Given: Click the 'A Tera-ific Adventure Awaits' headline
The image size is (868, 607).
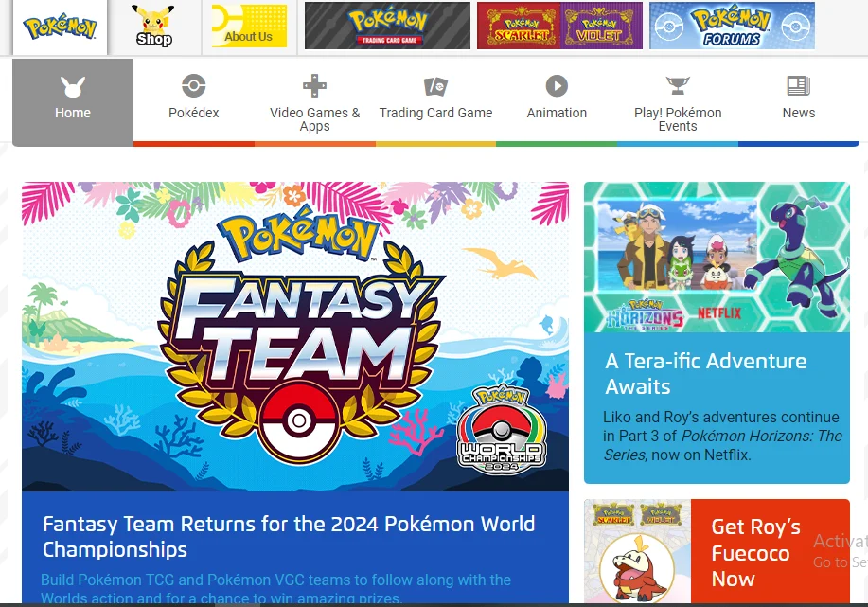Looking at the screenshot, I should [705, 373].
